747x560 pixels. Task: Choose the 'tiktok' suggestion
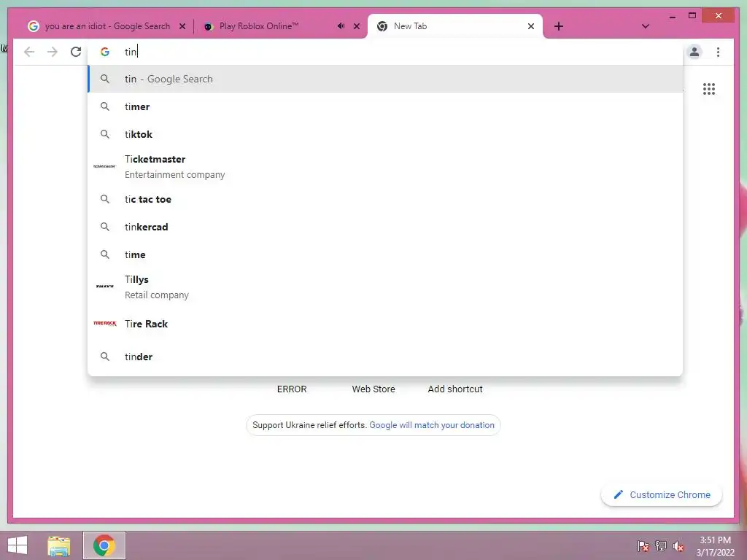point(385,134)
